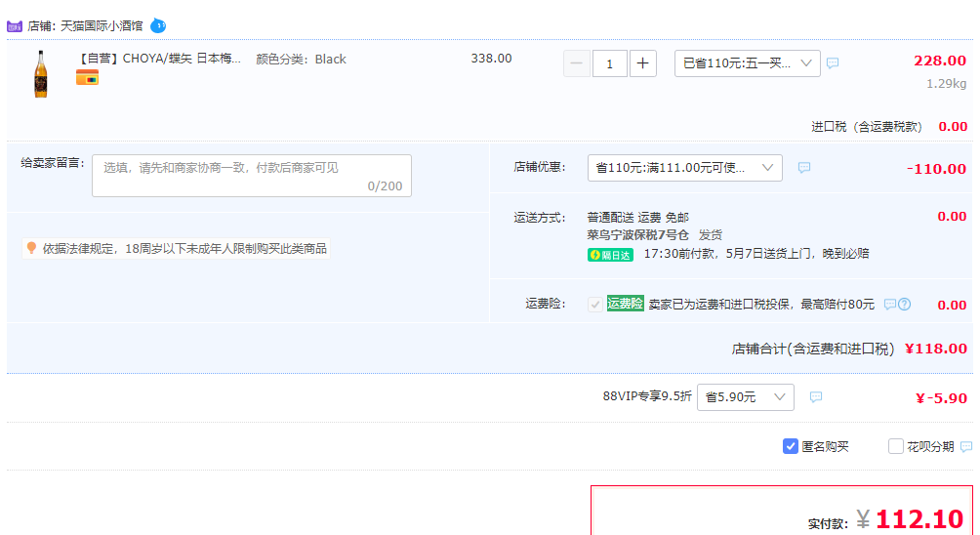Open the 88VIP '省5.90元' discount dropdown
Viewport: 980px width, 535px height.
tap(746, 397)
